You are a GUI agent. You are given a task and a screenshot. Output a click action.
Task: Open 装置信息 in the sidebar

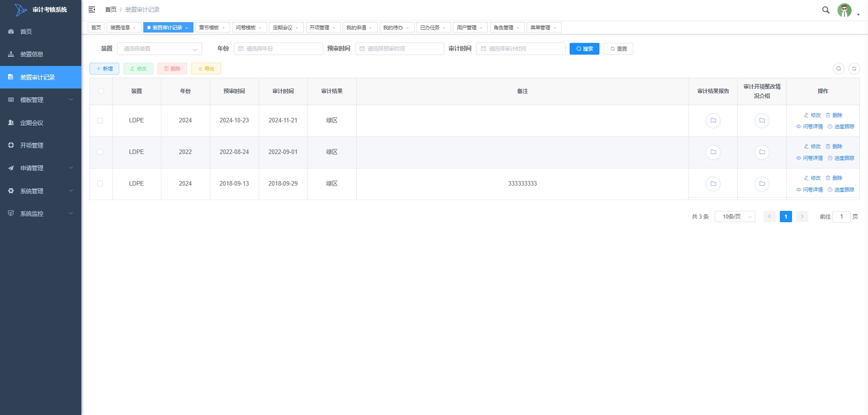tap(41, 54)
